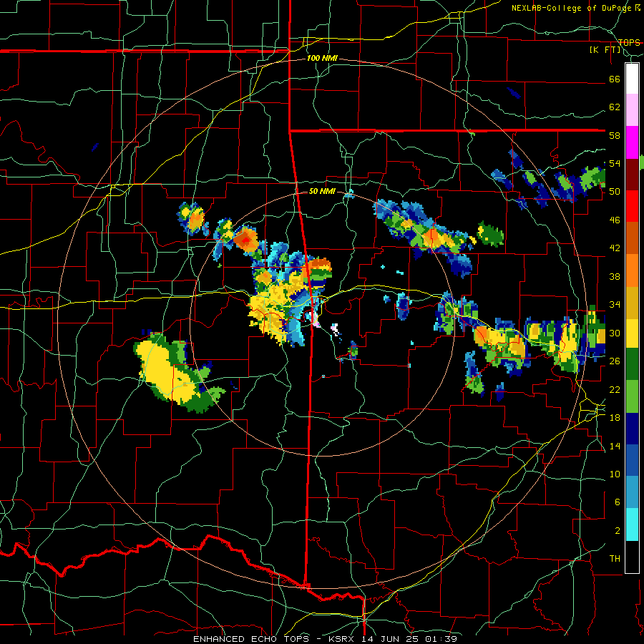Pick the maroon legend swatch
This screenshot has width=644, height=644.
pos(632,174)
